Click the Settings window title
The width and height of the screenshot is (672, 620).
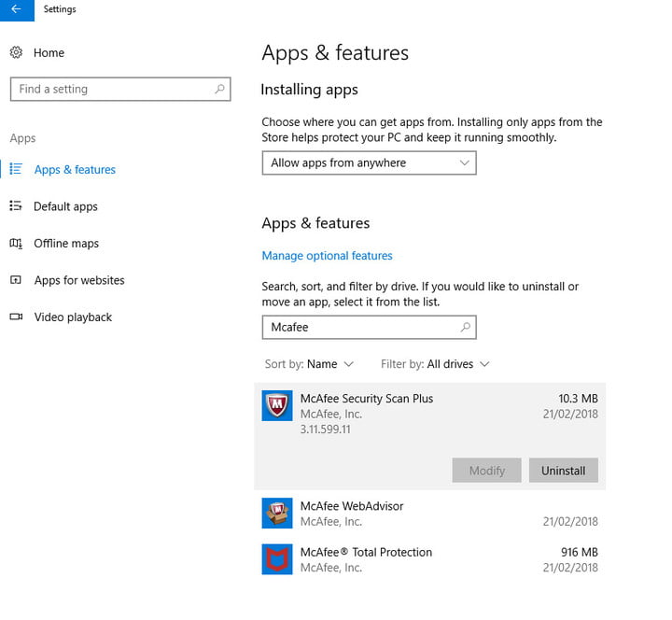click(60, 9)
